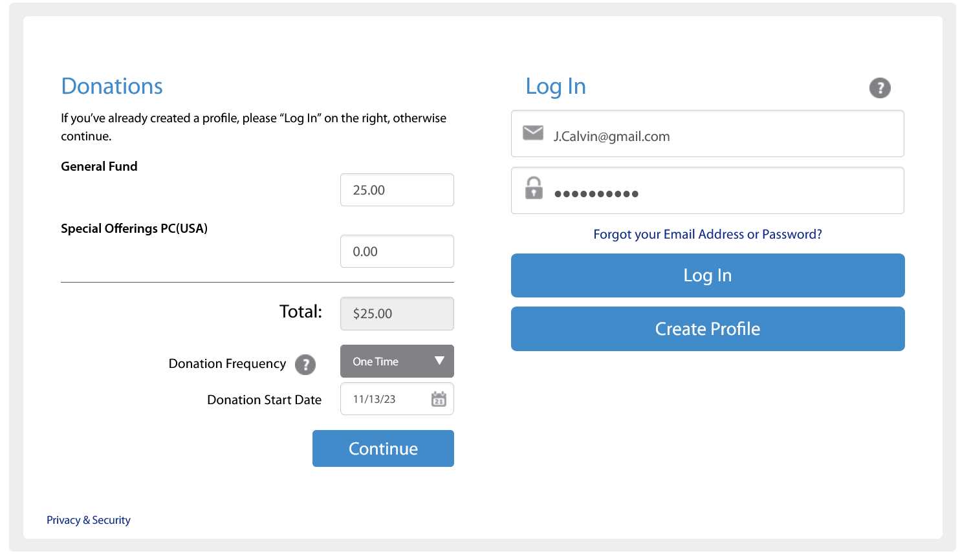This screenshot has height=560, width=960.
Task: Open the Privacy & Security link
Action: tap(89, 520)
